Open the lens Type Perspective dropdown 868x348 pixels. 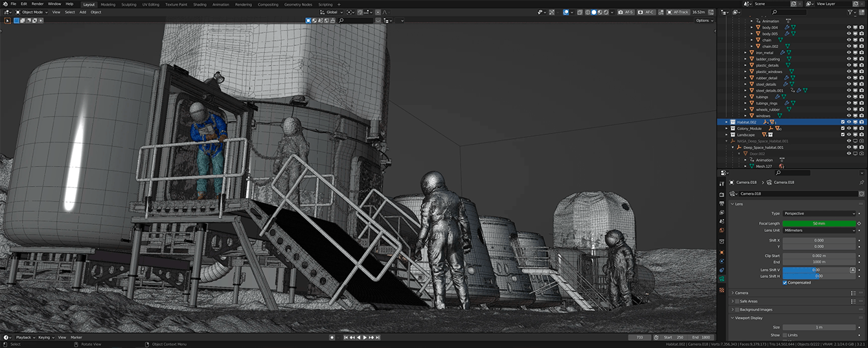(819, 213)
